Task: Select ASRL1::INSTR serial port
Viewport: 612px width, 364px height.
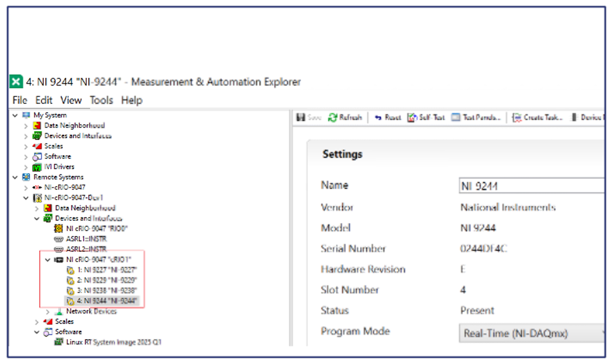Action: coord(86,239)
